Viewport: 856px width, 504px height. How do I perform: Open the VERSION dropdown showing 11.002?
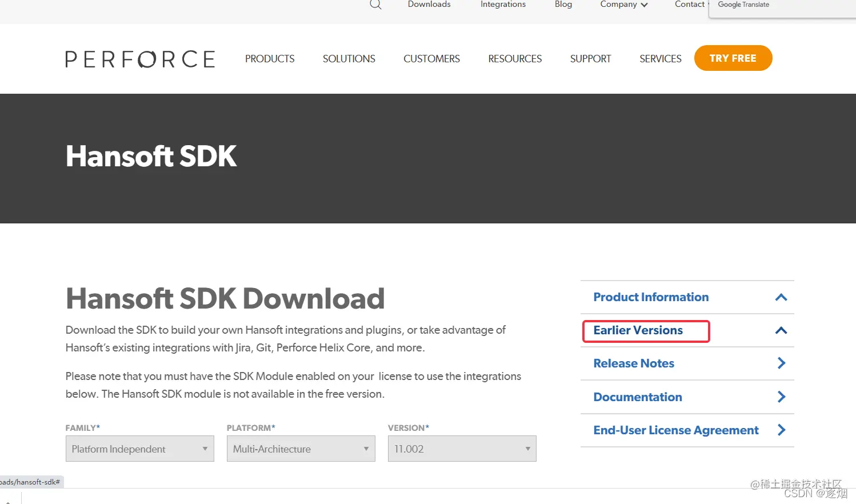[462, 449]
